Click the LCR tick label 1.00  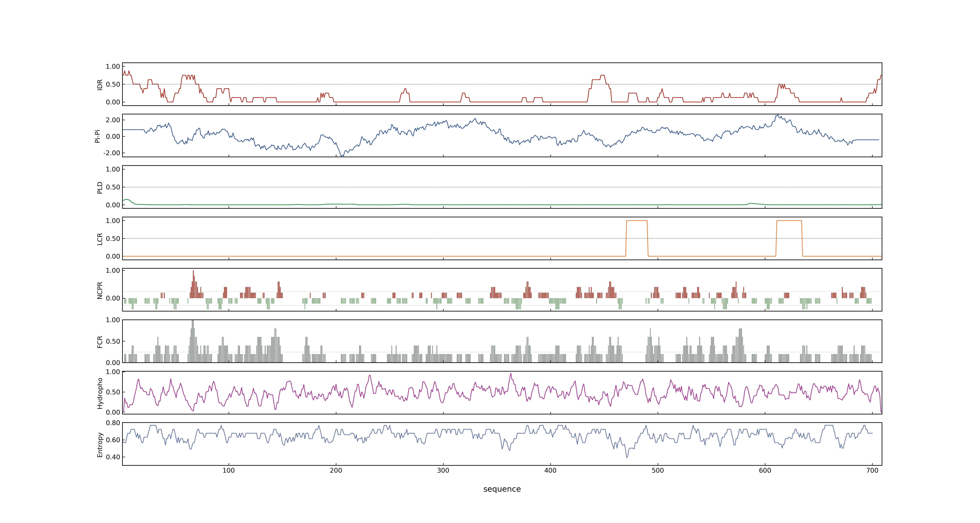click(113, 221)
